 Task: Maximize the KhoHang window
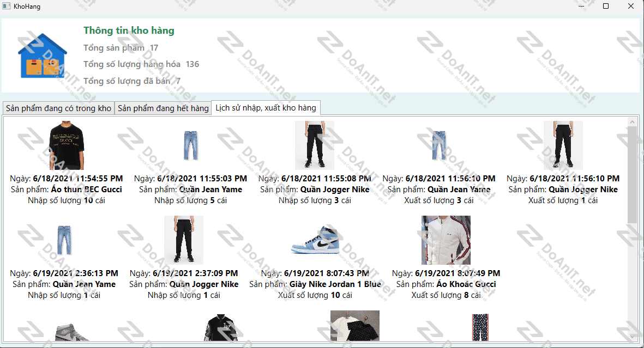click(606, 6)
